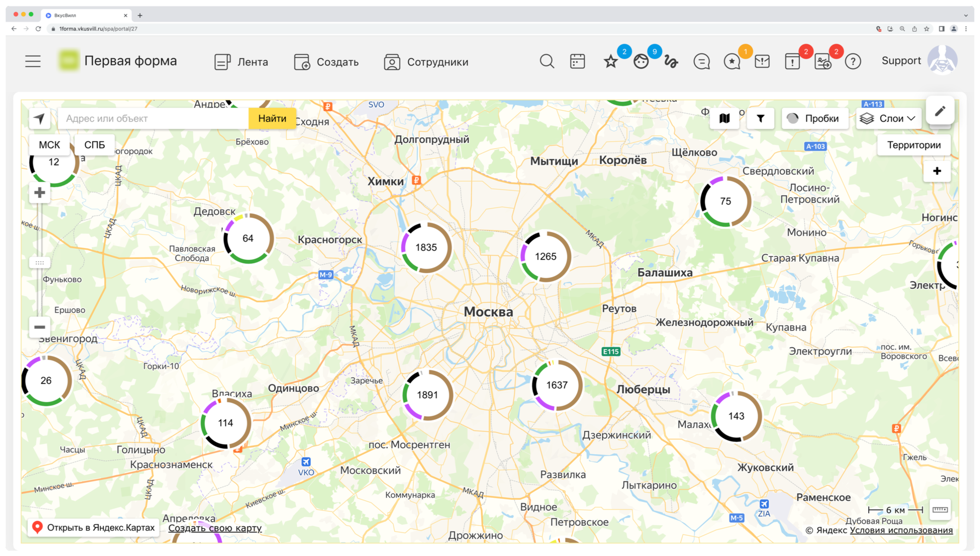Open the hamburger main menu
The image size is (980, 556).
click(x=33, y=61)
